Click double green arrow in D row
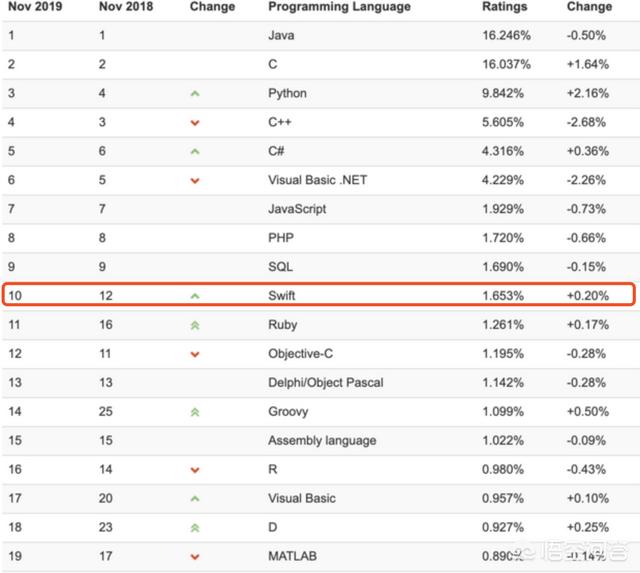The image size is (640, 573). pyautogui.click(x=195, y=528)
